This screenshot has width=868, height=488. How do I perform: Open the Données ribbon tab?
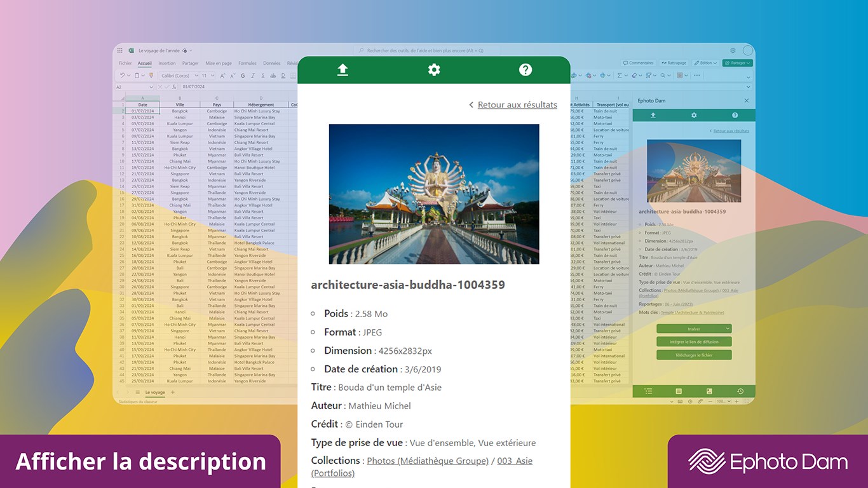click(x=271, y=63)
